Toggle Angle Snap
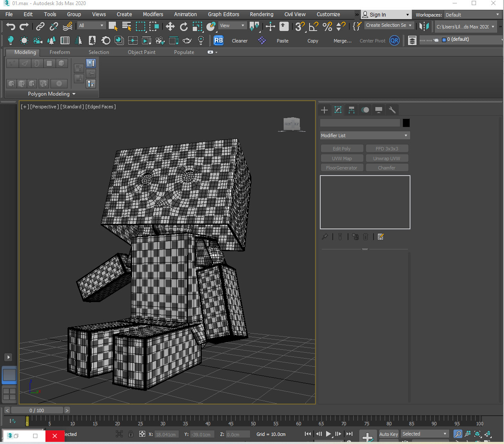504x444 pixels. click(313, 26)
